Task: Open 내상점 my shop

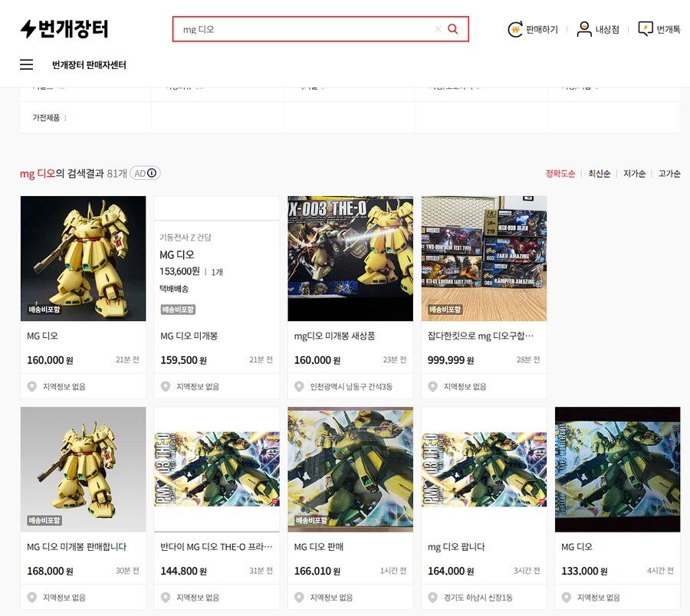Action: tap(597, 29)
